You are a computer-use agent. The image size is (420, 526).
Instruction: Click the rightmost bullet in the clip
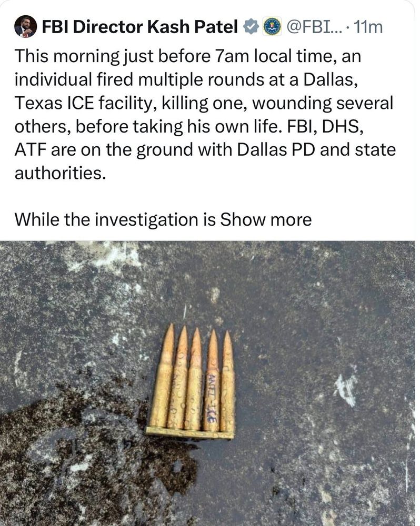(x=228, y=381)
